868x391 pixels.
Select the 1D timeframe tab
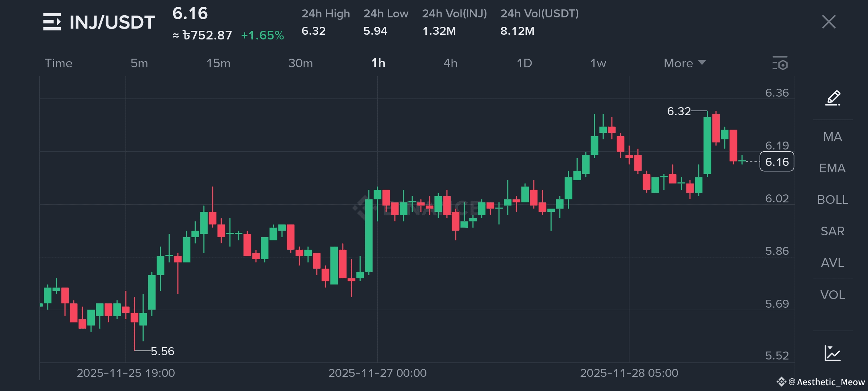coord(524,63)
